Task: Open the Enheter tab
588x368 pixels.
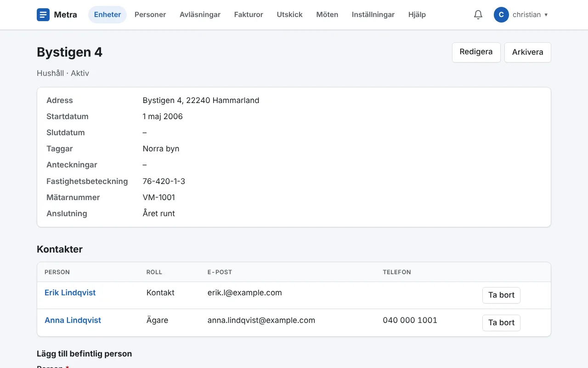Action: tap(107, 15)
